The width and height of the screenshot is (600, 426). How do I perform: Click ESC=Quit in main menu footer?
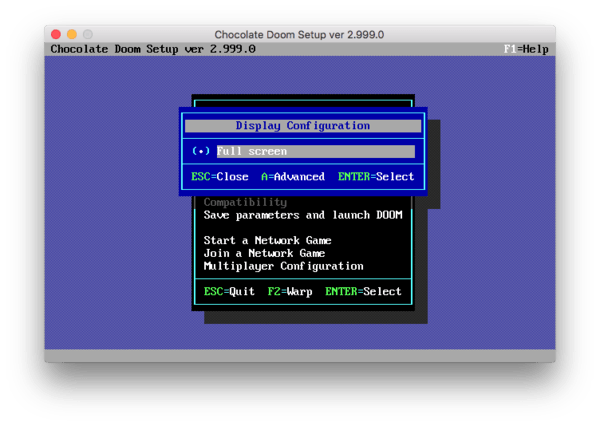(x=229, y=292)
